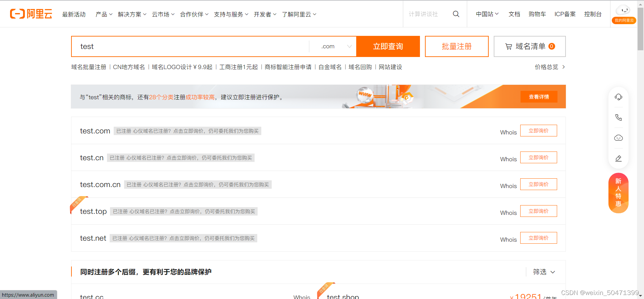
Task: Open the 中国站 region dropdown
Action: (x=487, y=14)
